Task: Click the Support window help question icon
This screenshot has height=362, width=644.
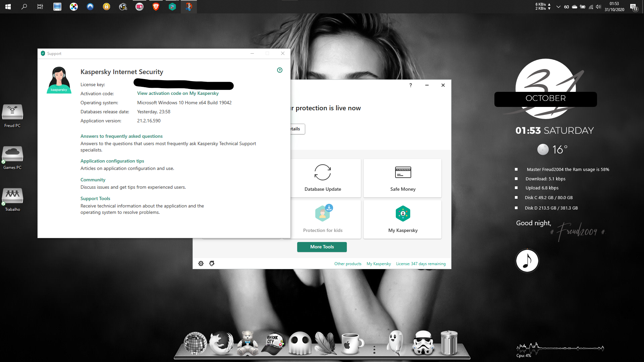Action: pyautogui.click(x=280, y=70)
